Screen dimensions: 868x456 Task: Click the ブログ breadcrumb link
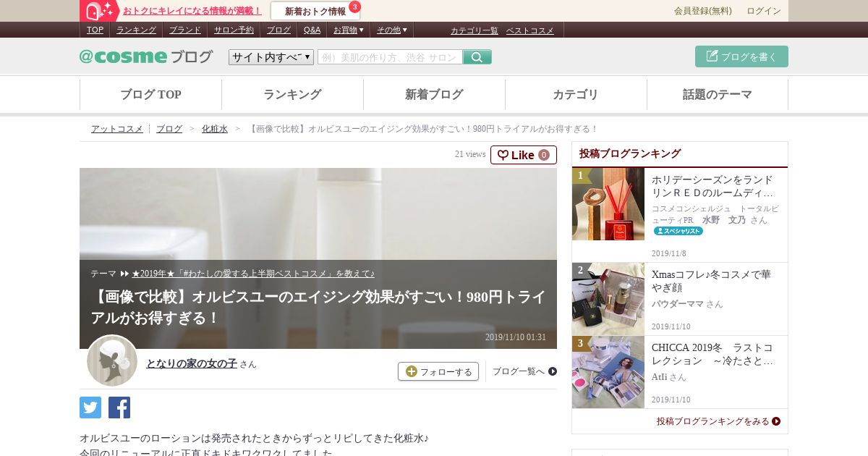pos(169,129)
